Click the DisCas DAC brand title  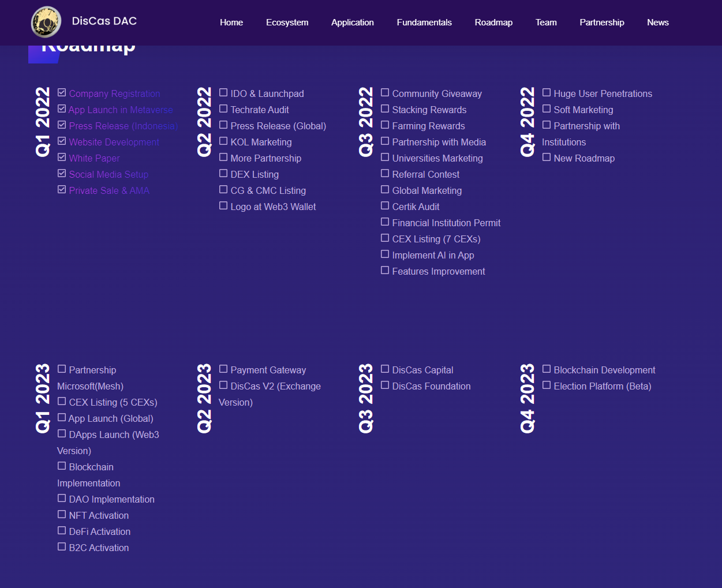tap(104, 21)
